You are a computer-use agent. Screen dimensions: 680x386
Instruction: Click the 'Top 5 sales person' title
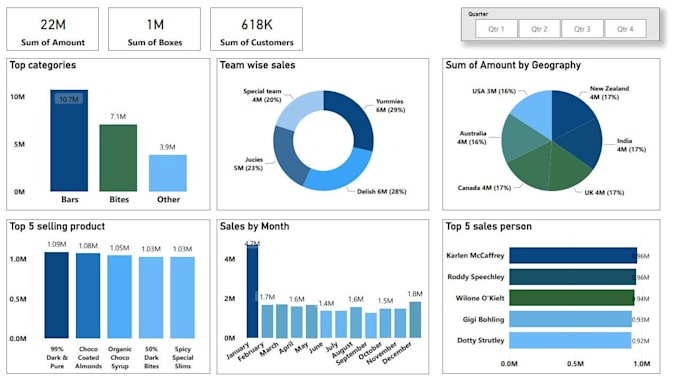click(x=488, y=226)
